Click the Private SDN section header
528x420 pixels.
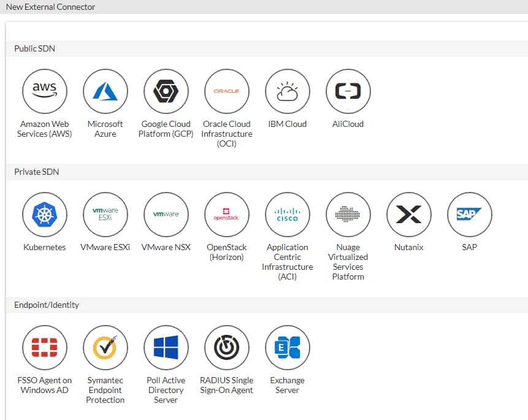pyautogui.click(x=37, y=172)
